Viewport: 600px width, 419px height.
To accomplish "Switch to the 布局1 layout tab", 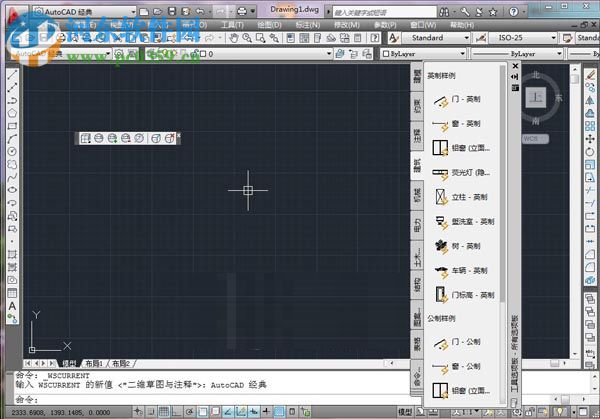I will [94, 363].
